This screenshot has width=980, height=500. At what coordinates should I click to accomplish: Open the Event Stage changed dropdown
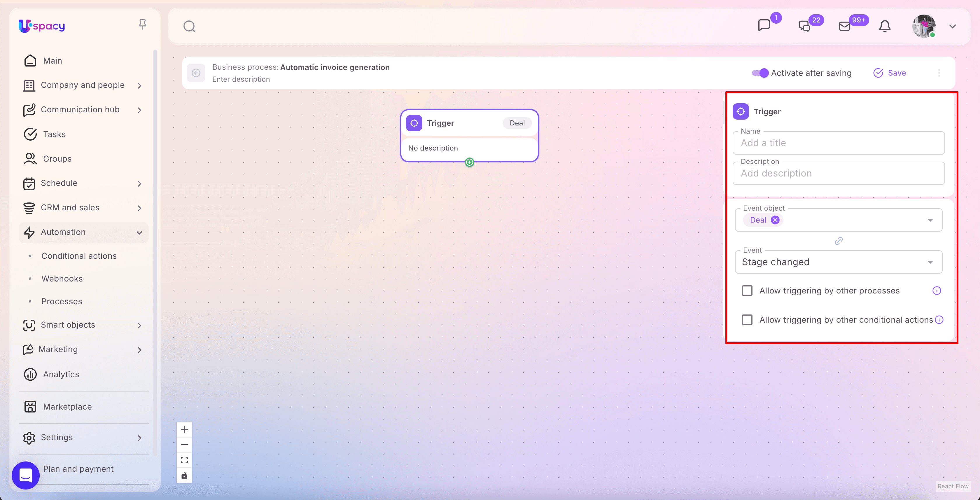point(839,262)
